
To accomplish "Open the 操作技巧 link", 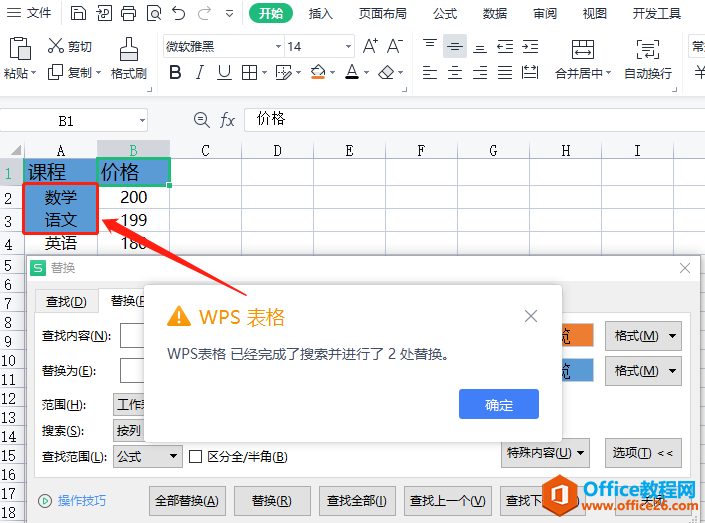I will click(x=81, y=501).
